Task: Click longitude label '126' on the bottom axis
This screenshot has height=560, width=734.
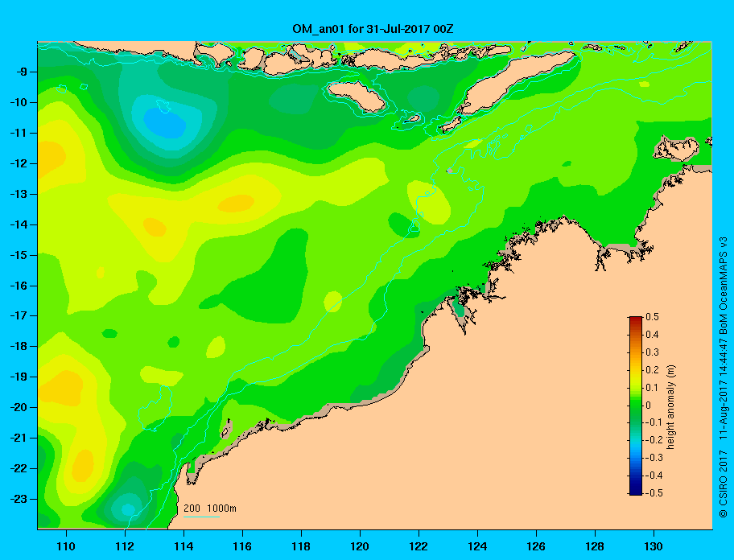Action: (x=536, y=546)
